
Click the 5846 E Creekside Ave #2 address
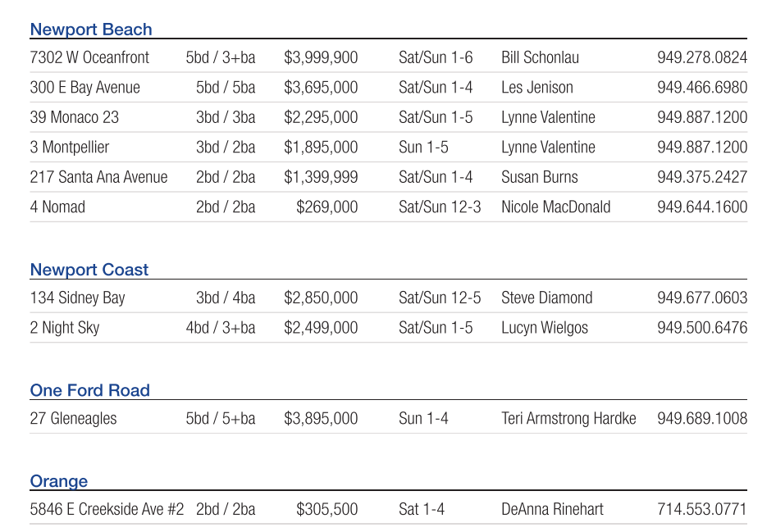[107, 509]
